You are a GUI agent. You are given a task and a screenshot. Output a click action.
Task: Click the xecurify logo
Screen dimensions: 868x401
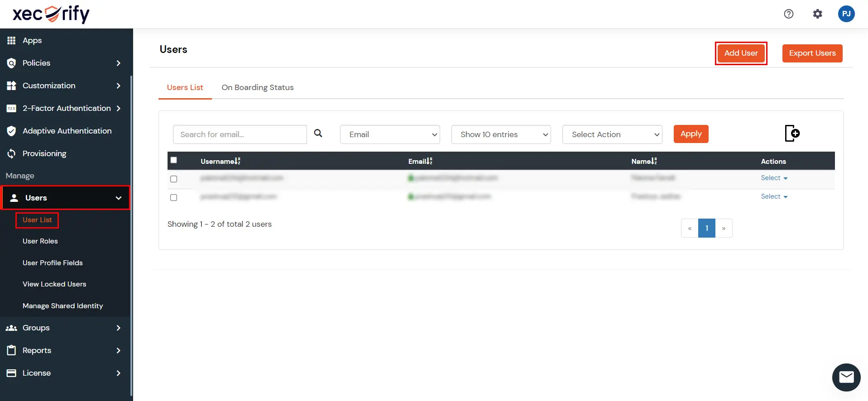51,14
